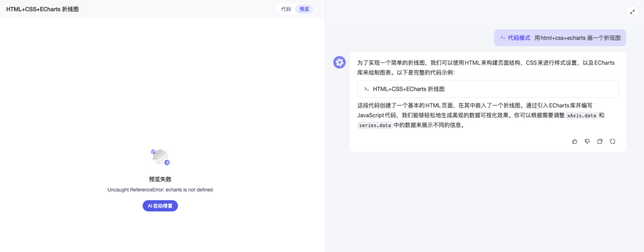Like the response with thumbs up
This screenshot has height=252, width=644.
click(575, 142)
